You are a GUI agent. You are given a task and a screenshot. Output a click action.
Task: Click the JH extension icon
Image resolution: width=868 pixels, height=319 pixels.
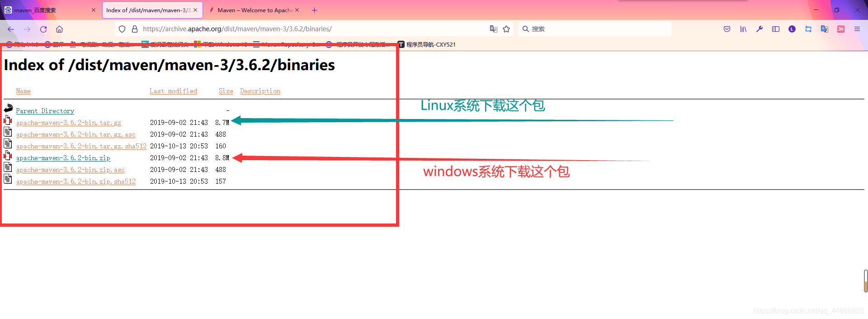coord(841,29)
